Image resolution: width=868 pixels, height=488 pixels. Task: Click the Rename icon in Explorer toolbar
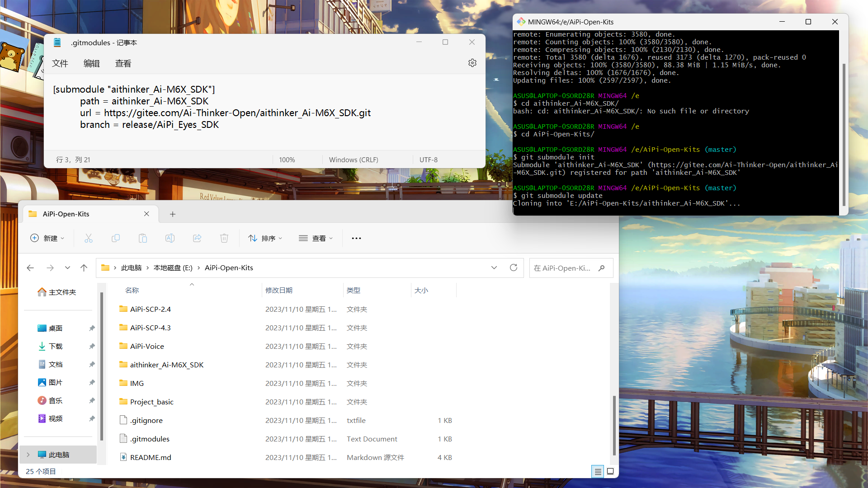click(170, 238)
